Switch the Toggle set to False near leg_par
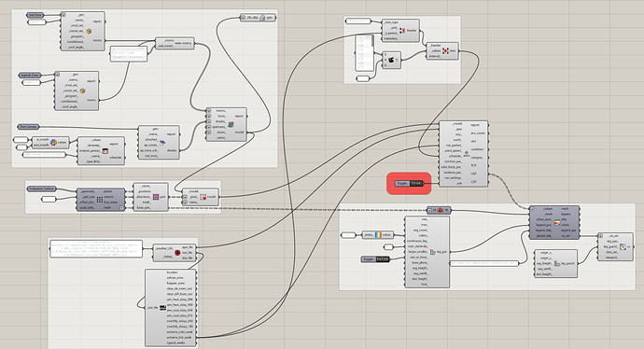644x349 pixels. click(x=375, y=259)
